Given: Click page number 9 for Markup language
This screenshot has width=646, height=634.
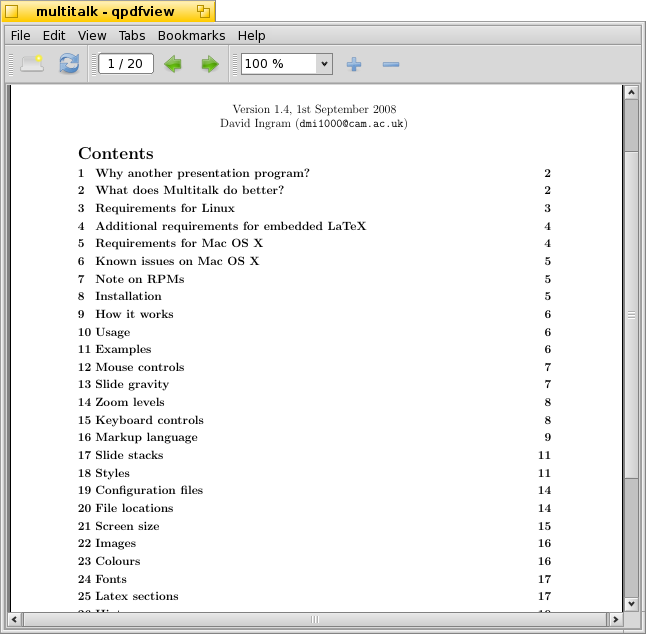Looking at the screenshot, I should click(548, 437).
